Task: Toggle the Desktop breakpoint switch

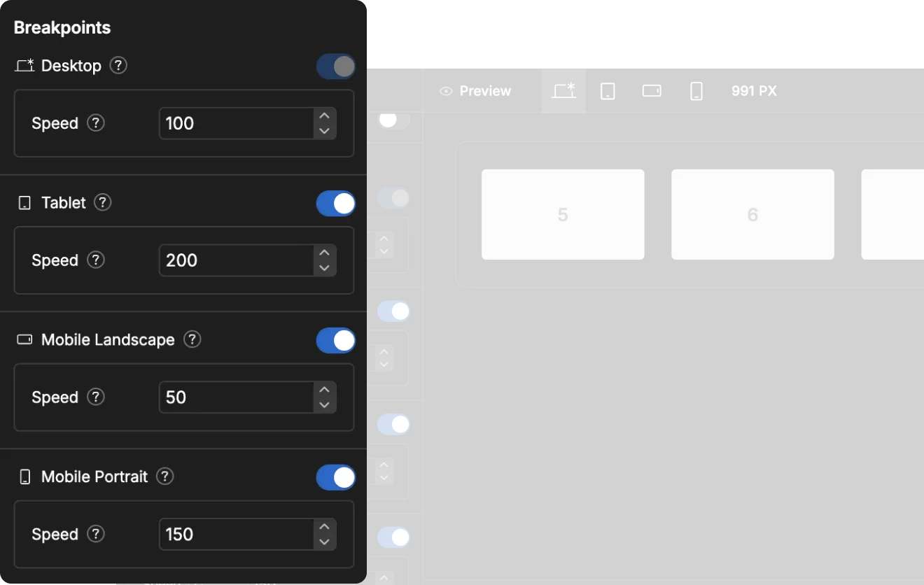Action: (x=335, y=66)
